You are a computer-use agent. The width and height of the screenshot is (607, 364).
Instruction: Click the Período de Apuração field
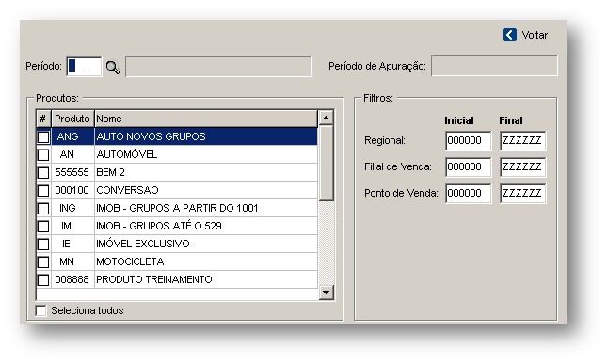coord(494,66)
